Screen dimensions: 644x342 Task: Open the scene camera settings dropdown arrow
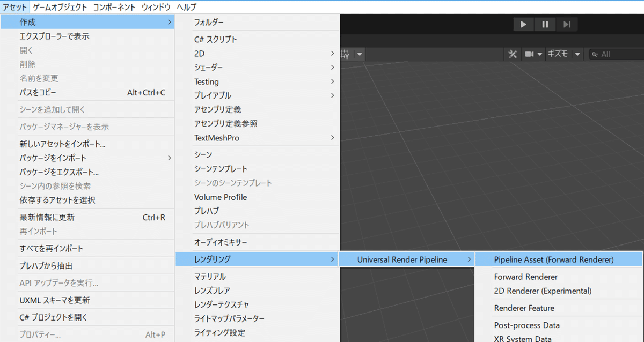tap(540, 54)
